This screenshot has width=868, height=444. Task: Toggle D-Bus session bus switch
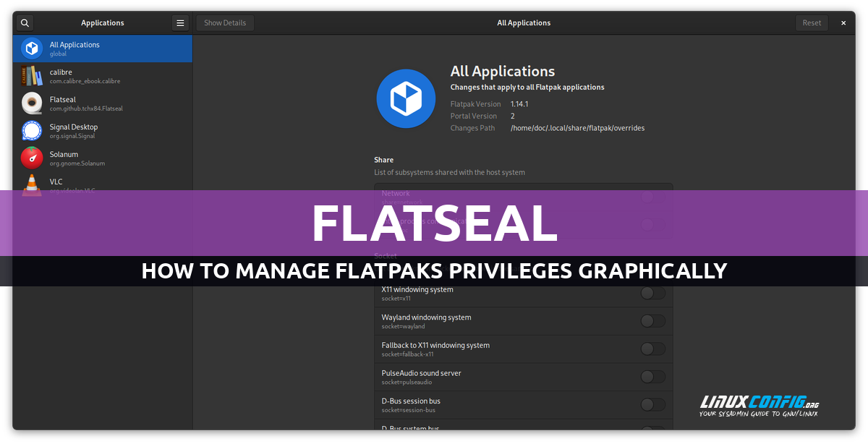coord(652,404)
